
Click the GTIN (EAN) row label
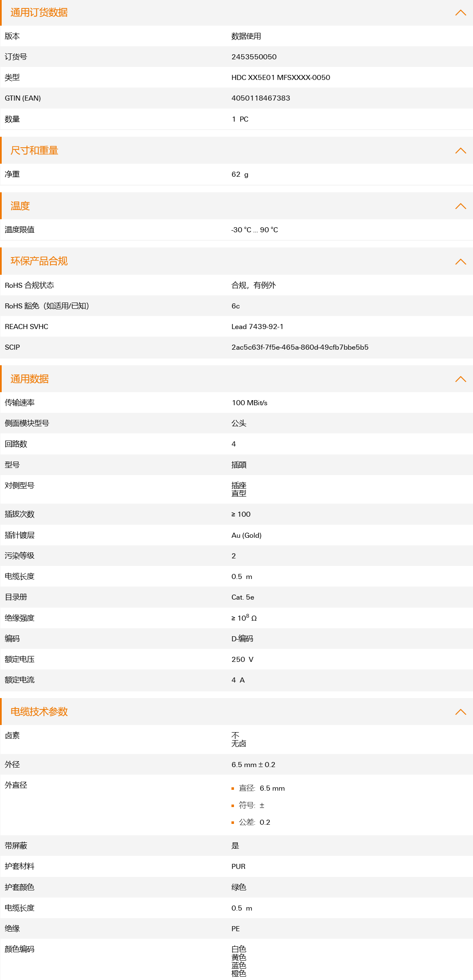tap(23, 98)
